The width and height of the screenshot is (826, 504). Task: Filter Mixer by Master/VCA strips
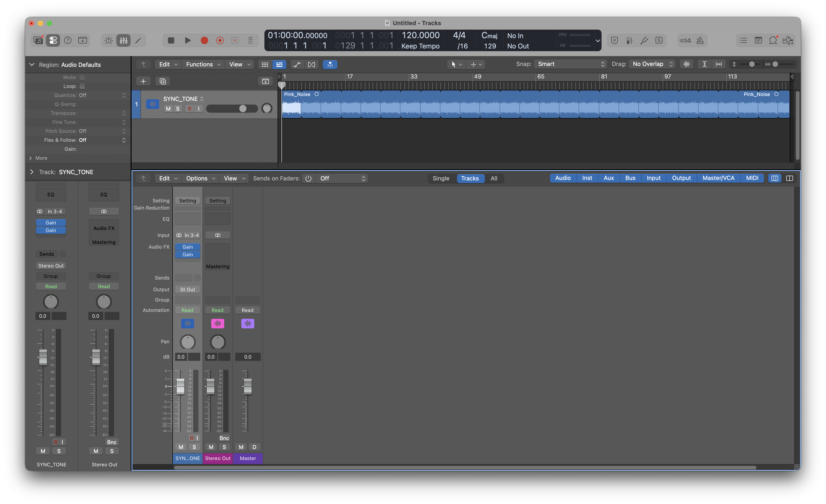[x=718, y=178]
